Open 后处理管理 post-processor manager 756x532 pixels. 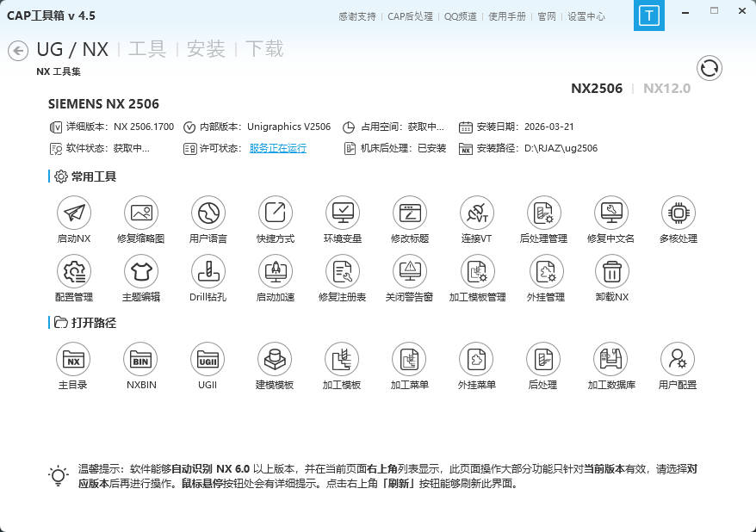click(544, 213)
